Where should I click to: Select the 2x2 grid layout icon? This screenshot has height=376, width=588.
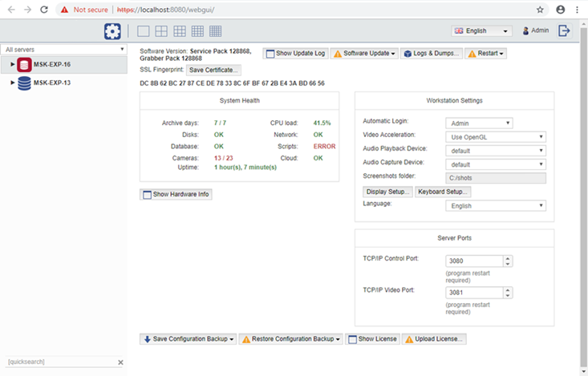click(161, 31)
